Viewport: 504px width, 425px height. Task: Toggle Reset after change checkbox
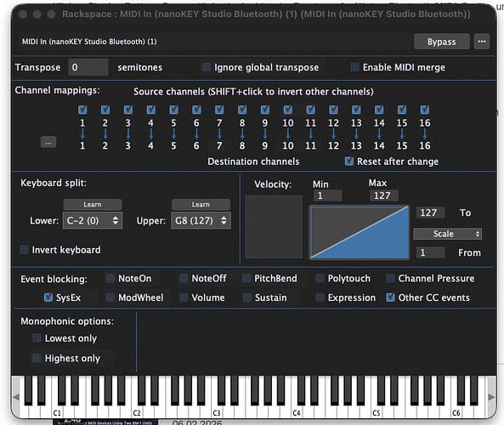349,161
